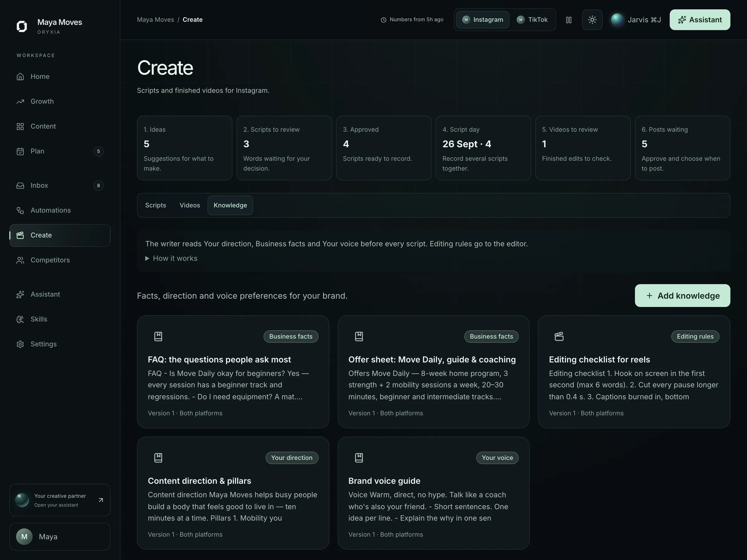
Task: Open the 6. Posts waiting card
Action: click(x=683, y=148)
